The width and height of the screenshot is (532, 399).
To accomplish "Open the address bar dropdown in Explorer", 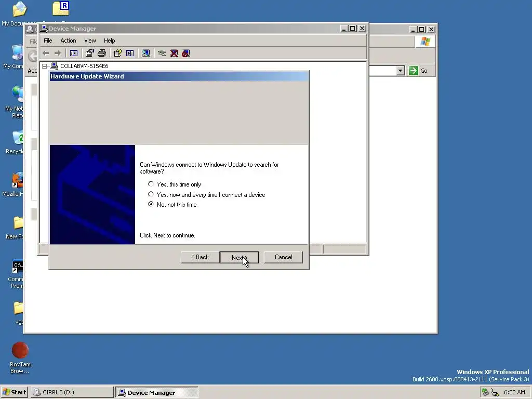I will 401,71.
